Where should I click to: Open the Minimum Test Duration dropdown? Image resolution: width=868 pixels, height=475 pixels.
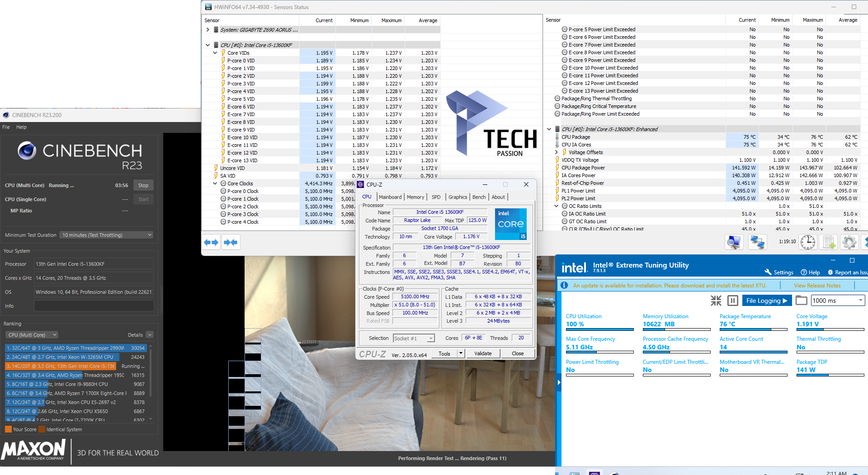point(107,235)
